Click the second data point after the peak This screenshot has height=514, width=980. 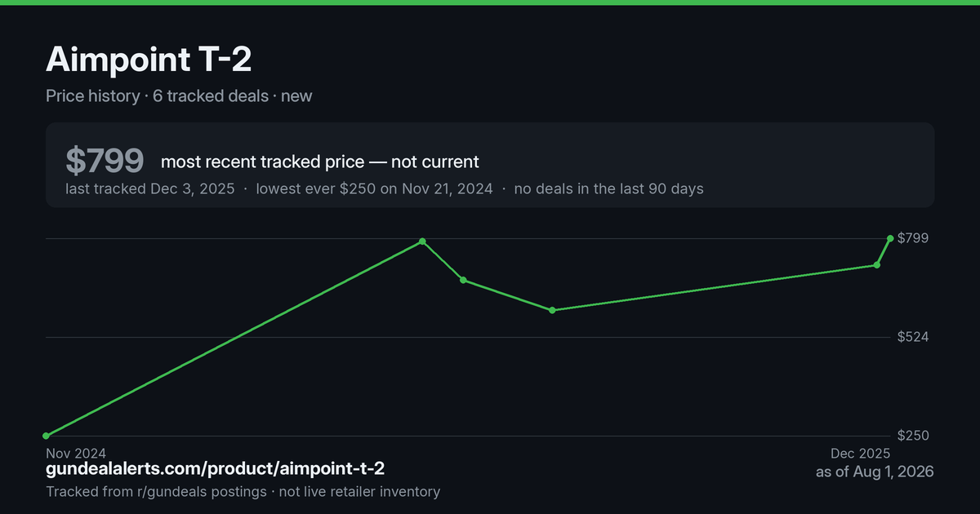(463, 280)
